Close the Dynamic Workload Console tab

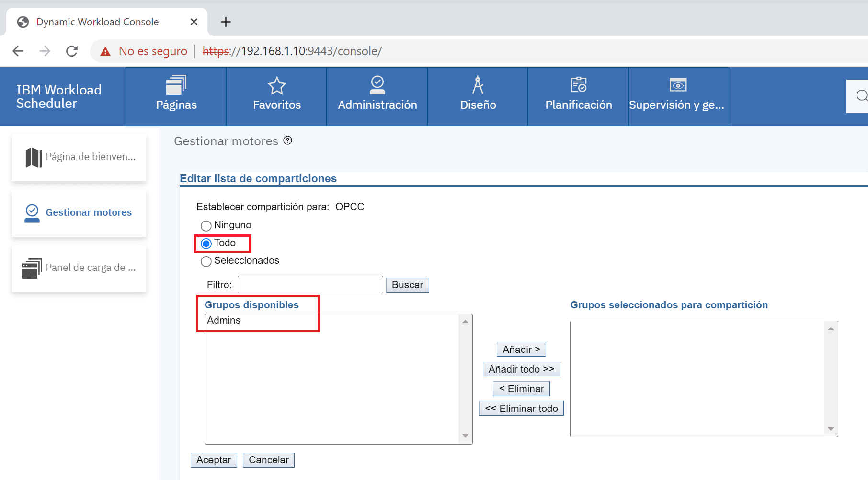(x=194, y=22)
